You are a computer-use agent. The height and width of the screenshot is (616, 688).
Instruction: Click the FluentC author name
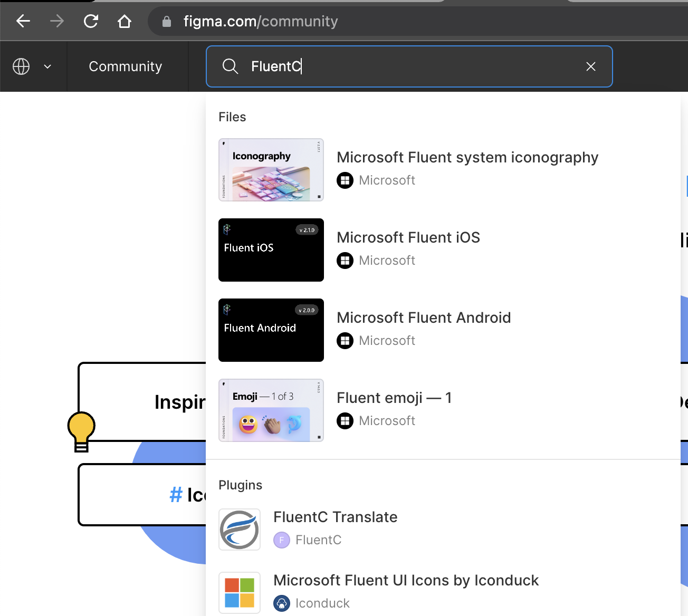[318, 540]
